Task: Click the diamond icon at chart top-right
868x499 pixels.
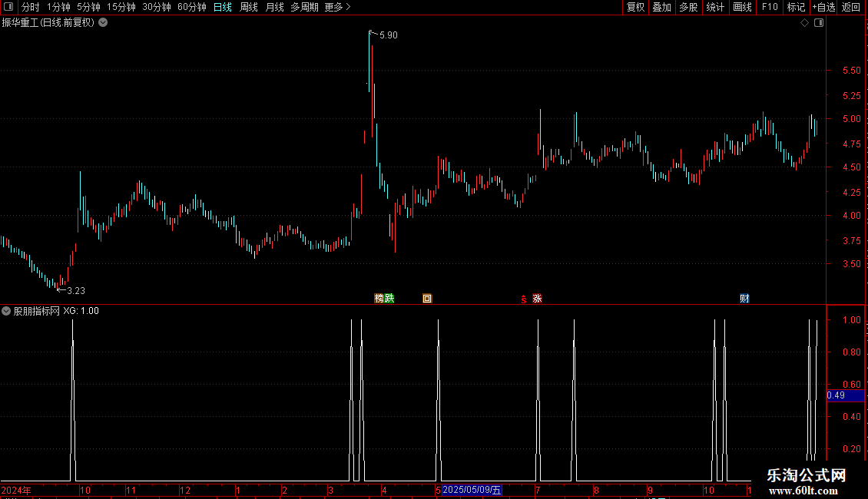Action: point(805,23)
